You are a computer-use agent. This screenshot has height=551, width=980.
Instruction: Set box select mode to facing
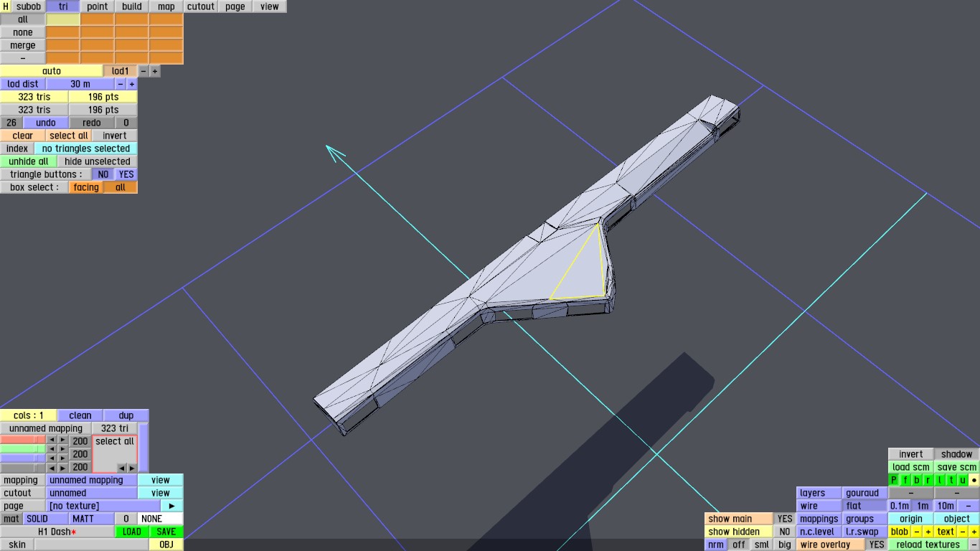click(x=86, y=187)
